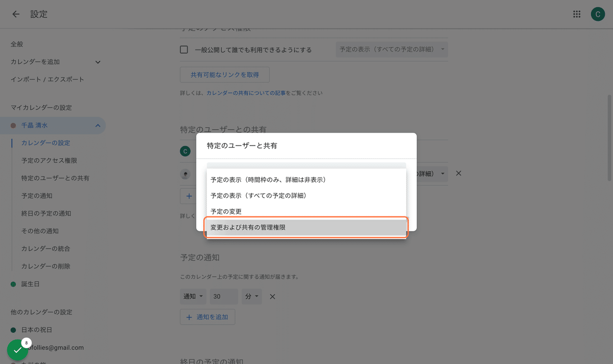
Task: Open 日本の祝日 calendar settings
Action: point(37,330)
